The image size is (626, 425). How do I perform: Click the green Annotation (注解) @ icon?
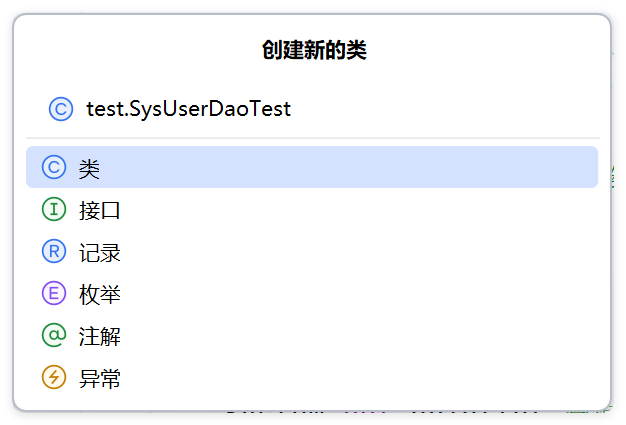54,335
